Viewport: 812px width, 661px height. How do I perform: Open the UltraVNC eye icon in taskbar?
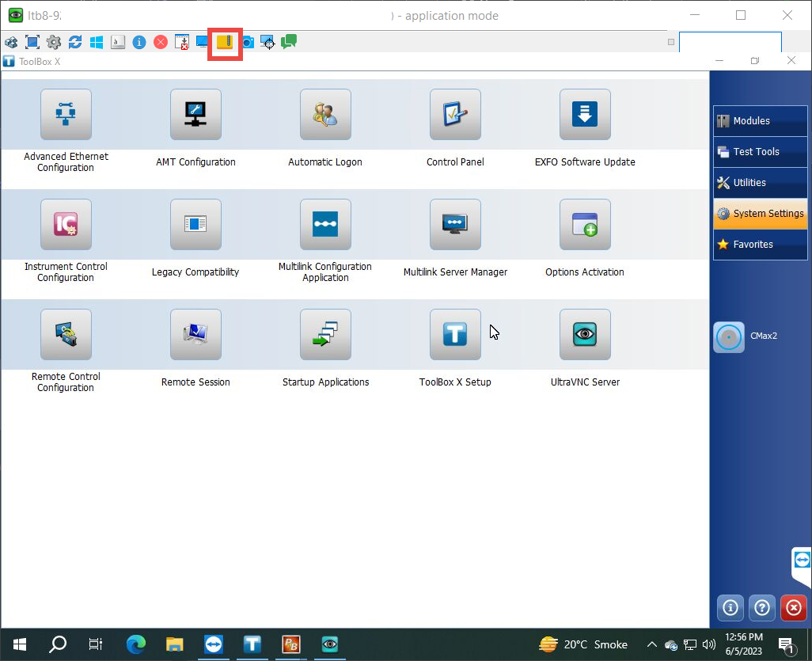coord(330,644)
